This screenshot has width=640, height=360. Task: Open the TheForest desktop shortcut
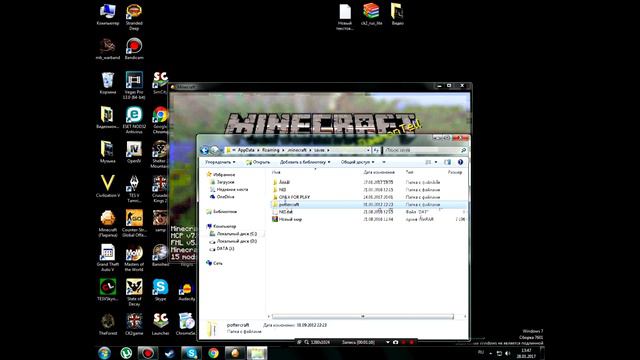[108, 324]
